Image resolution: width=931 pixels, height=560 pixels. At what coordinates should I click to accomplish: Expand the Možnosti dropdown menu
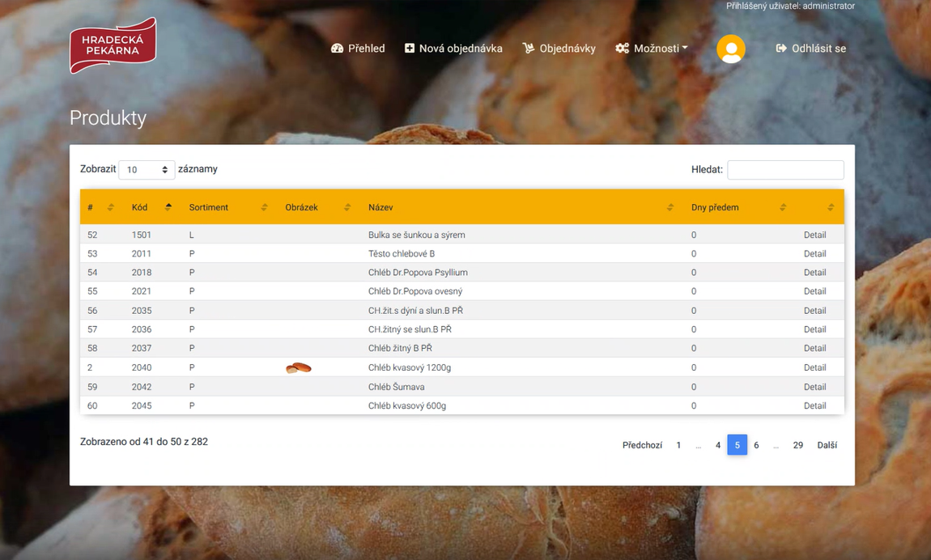coord(652,49)
